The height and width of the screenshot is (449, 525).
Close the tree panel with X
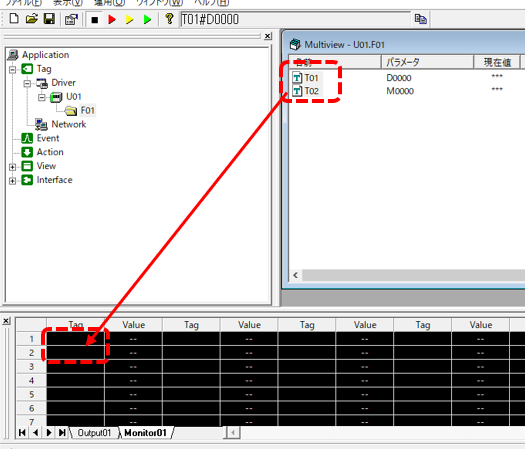268,36
